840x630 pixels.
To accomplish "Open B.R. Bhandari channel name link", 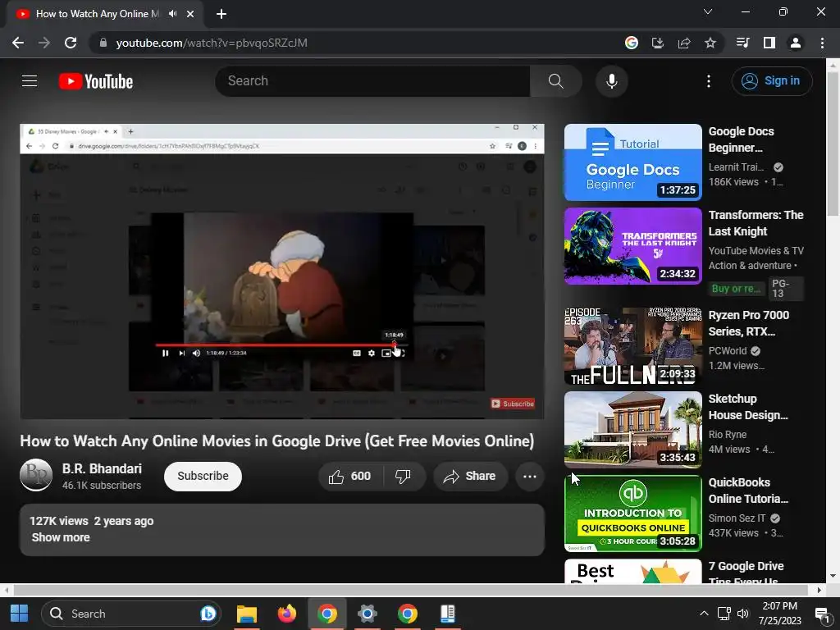I will pyautogui.click(x=102, y=468).
